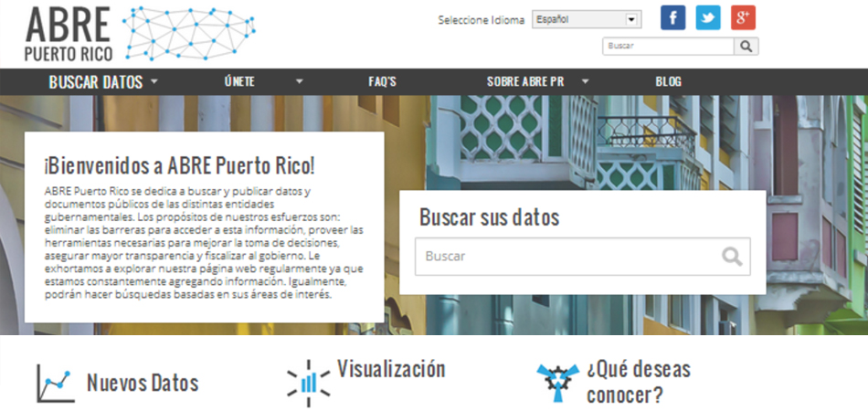This screenshot has height=411, width=868.
Task: Click the header search magnifier button
Action: (x=746, y=47)
